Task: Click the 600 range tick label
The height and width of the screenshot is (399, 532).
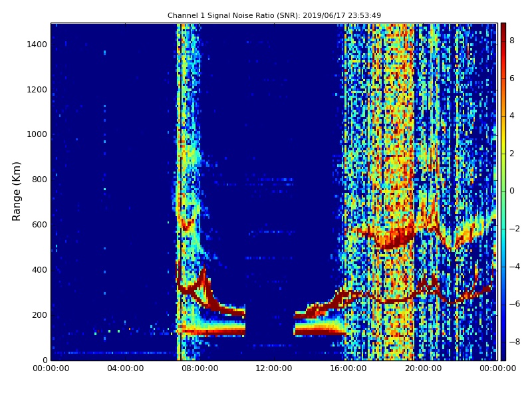Action: (39, 225)
